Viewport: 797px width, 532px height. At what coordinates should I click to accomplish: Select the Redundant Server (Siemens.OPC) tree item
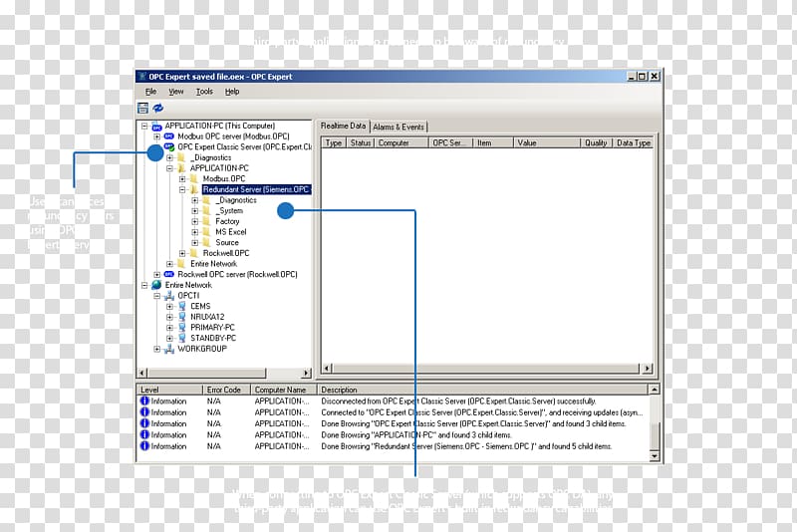point(256,189)
